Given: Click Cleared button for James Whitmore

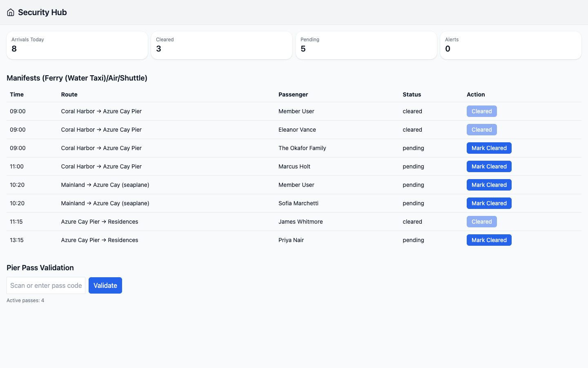Looking at the screenshot, I should [x=482, y=222].
